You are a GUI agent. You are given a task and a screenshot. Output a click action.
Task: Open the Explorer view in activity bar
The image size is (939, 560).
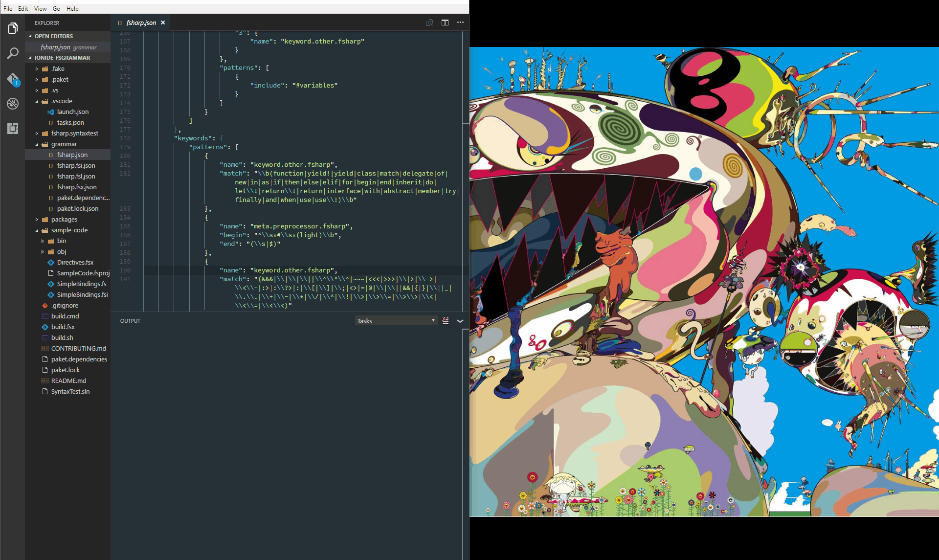coord(13,28)
